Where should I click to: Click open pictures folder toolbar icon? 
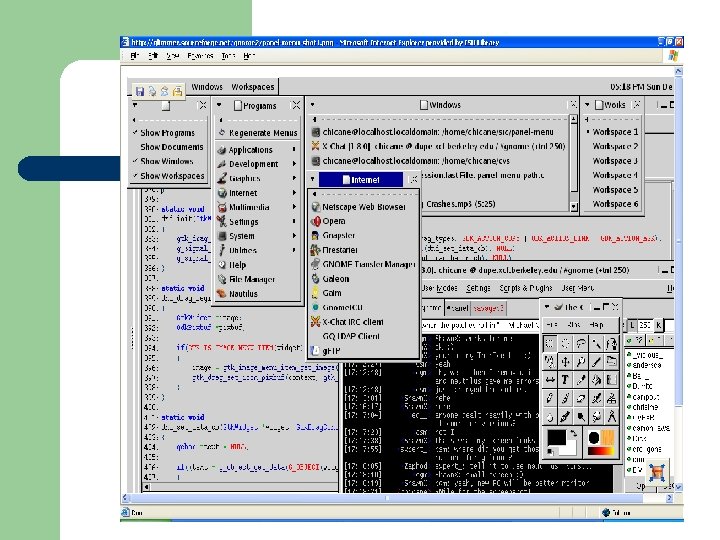pos(177,91)
